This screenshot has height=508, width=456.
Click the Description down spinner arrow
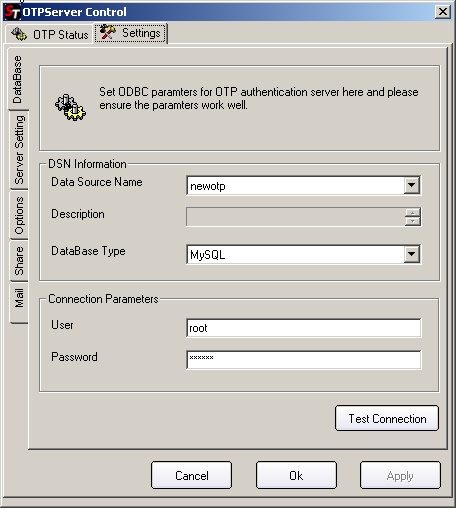click(x=413, y=221)
